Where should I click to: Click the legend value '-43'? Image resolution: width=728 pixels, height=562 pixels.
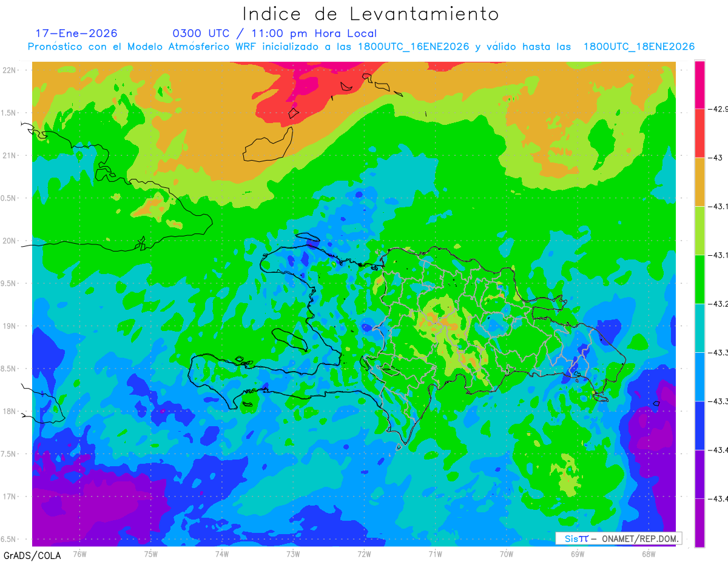tap(715, 158)
